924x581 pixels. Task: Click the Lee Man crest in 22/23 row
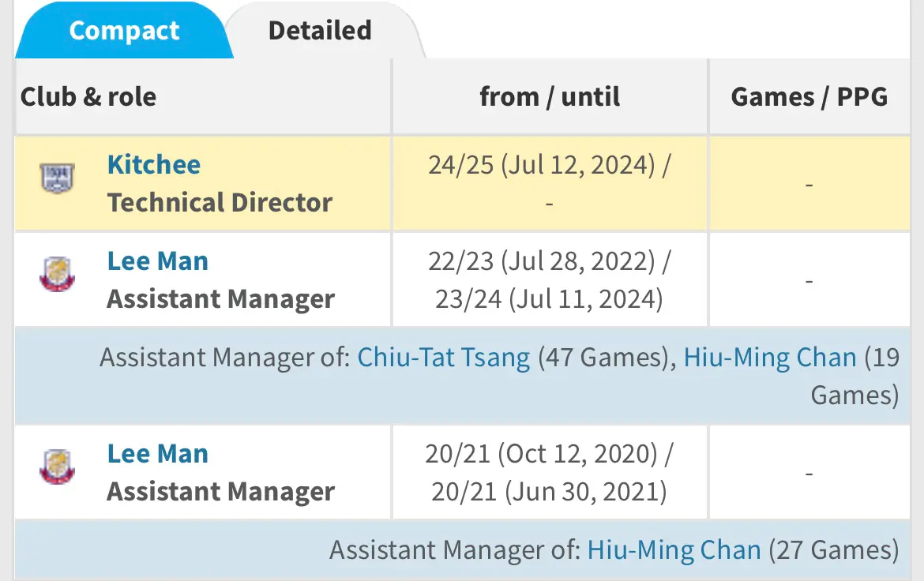tap(57, 274)
